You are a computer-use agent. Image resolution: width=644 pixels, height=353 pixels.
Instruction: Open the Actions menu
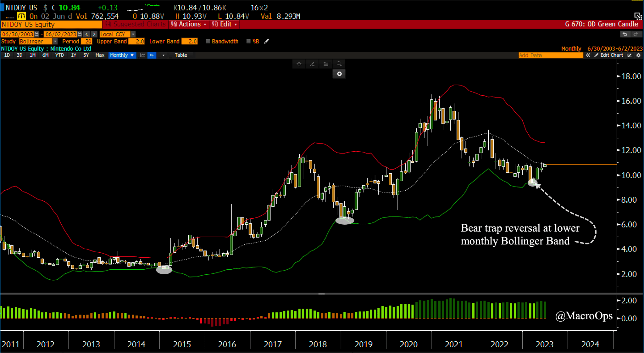coord(189,24)
